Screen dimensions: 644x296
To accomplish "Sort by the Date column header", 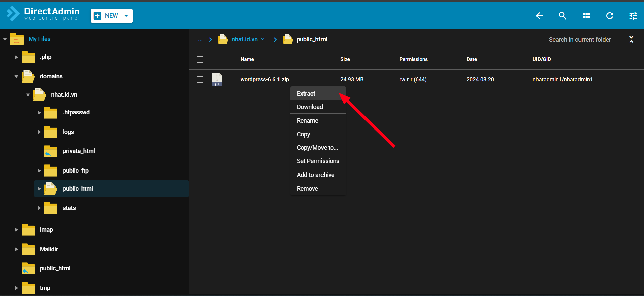I will 472,59.
